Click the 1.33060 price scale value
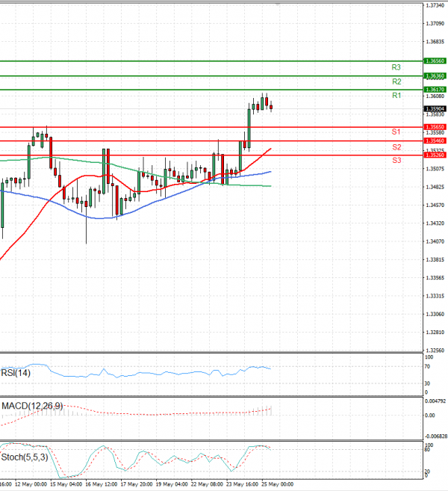 [x=435, y=314]
